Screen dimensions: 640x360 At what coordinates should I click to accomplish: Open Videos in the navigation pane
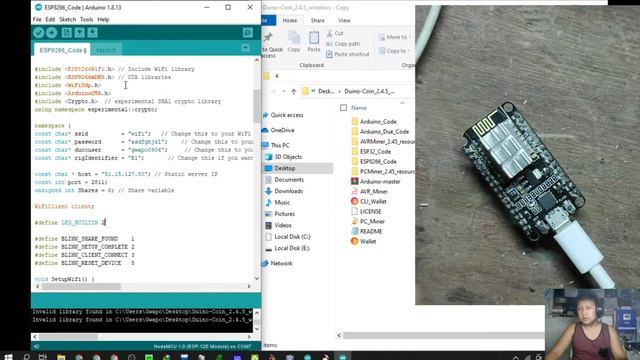(x=283, y=225)
